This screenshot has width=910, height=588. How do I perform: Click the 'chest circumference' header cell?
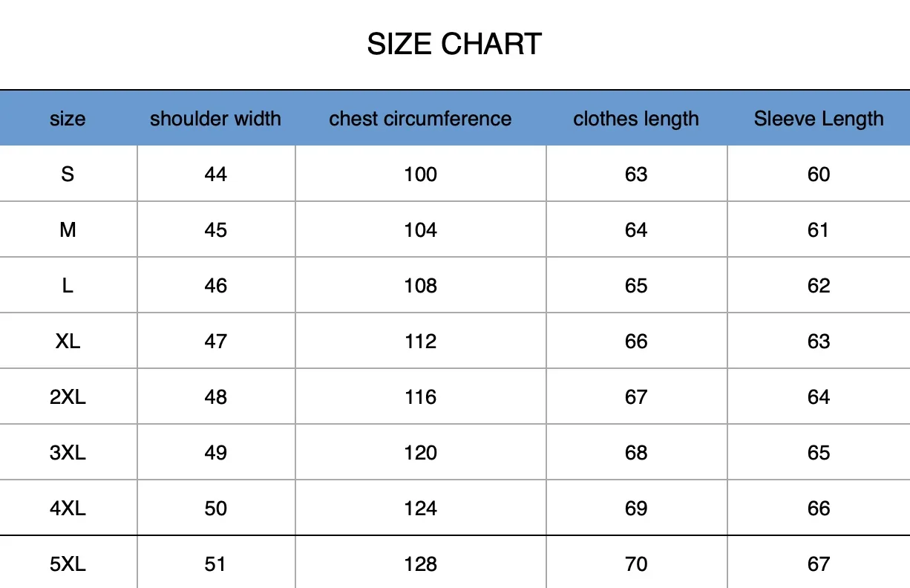420,119
